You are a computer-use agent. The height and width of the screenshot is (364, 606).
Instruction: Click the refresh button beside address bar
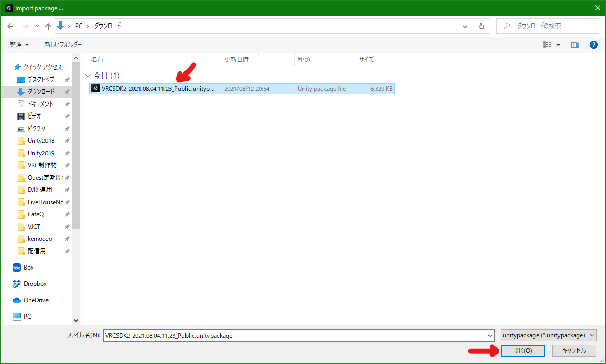(x=481, y=26)
